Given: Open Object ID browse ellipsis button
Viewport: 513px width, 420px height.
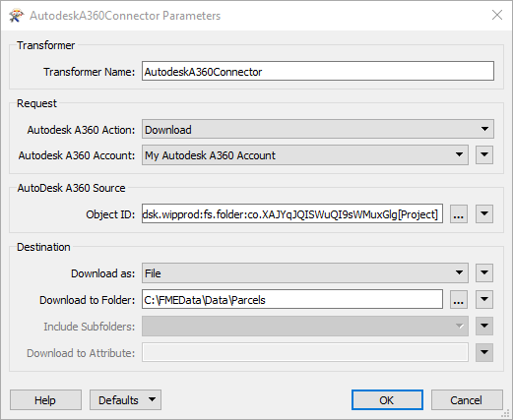Looking at the screenshot, I should [459, 214].
